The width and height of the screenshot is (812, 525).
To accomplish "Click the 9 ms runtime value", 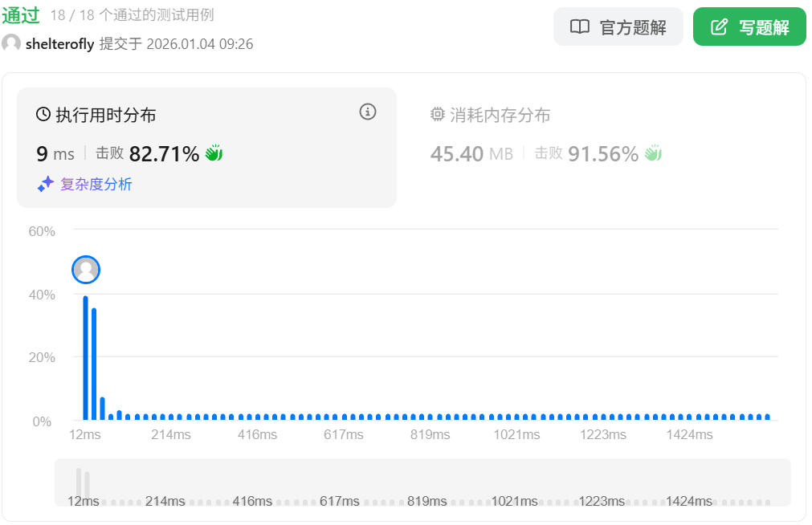I will click(x=55, y=154).
